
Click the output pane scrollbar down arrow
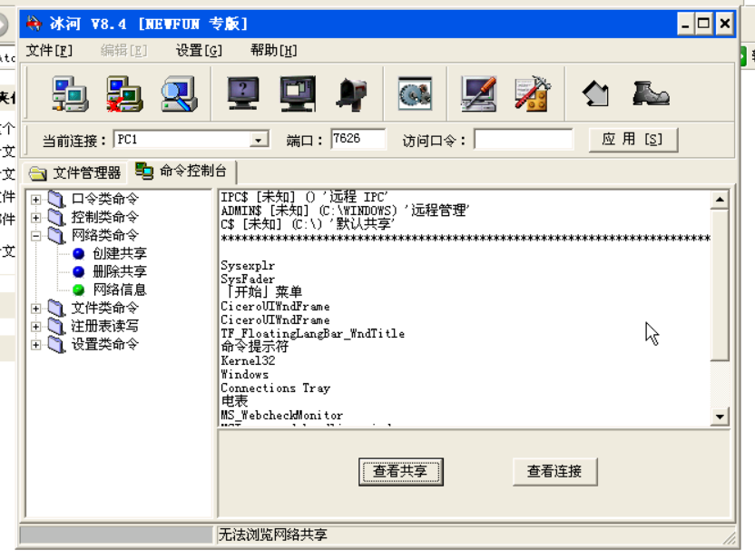(720, 417)
